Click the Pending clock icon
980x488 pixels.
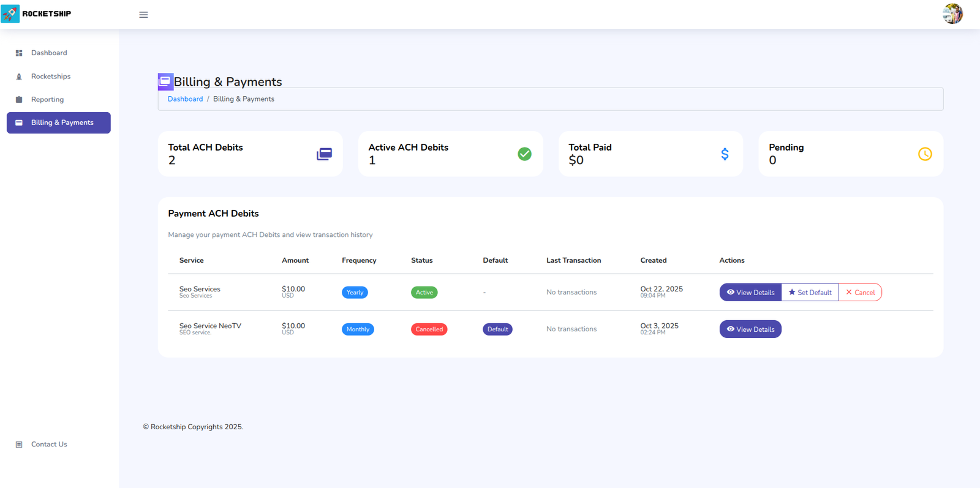[925, 154]
